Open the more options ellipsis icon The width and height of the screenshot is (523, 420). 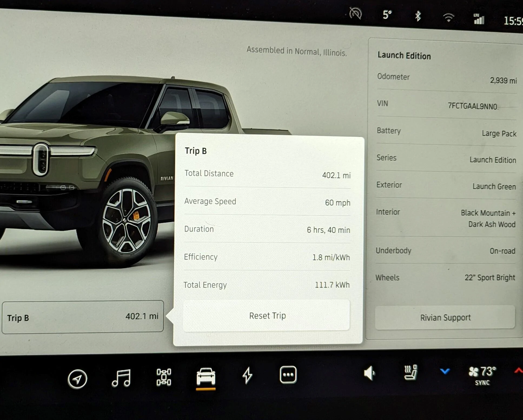288,375
